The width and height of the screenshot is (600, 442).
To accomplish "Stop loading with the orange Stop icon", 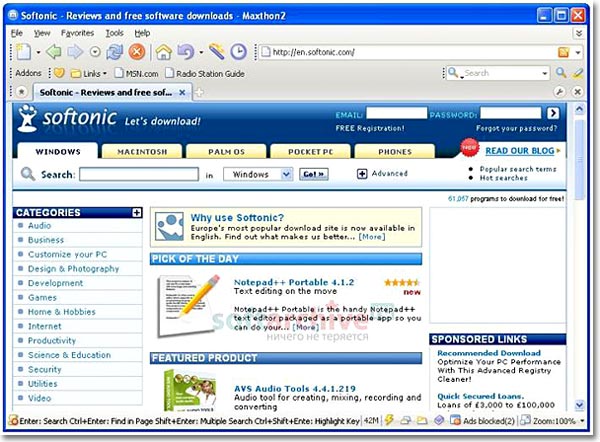I will click(137, 52).
